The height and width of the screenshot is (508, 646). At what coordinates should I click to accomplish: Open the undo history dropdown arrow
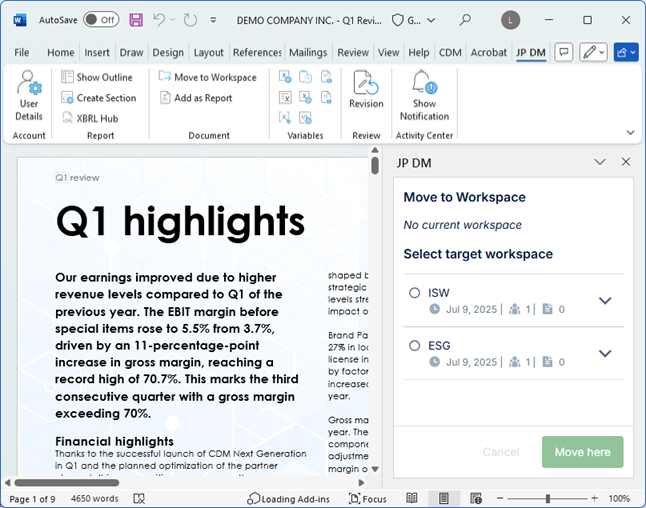click(173, 19)
